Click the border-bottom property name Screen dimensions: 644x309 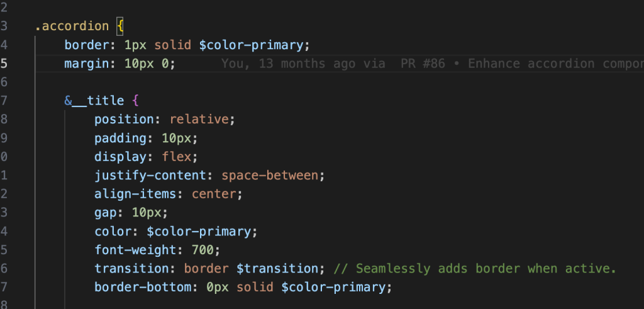(140, 288)
